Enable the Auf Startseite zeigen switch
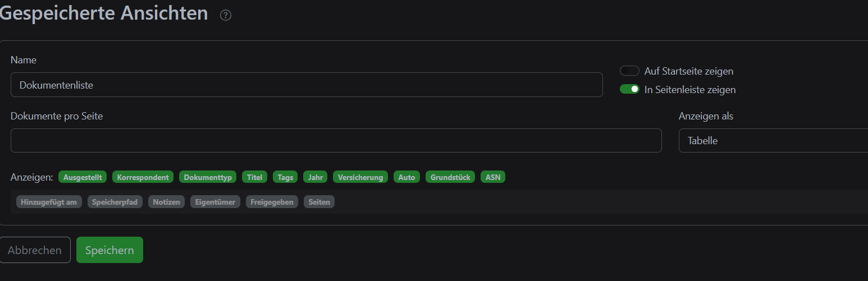The image size is (868, 281). tap(629, 71)
